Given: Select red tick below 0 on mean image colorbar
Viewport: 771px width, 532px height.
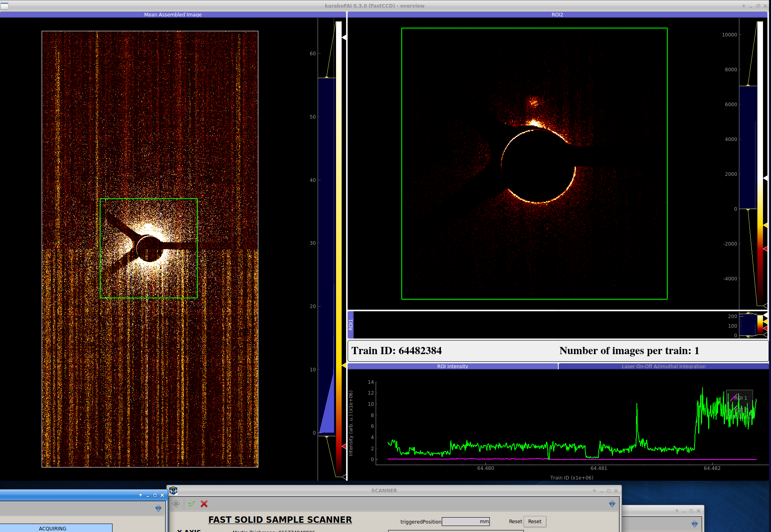Looking at the screenshot, I should [x=344, y=446].
